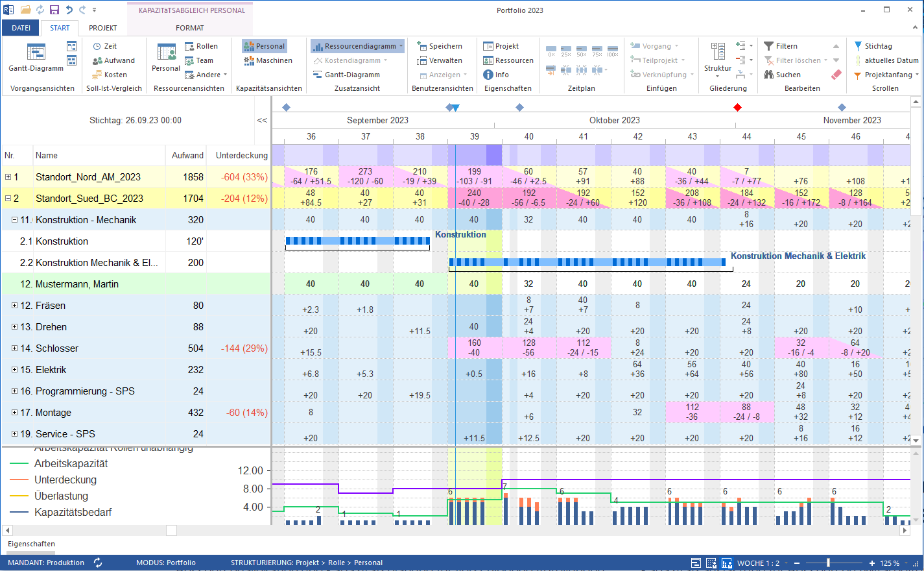Show Zeit comparison in Soll-Ist-Vergleich
This screenshot has height=571, width=924.
(x=104, y=46)
